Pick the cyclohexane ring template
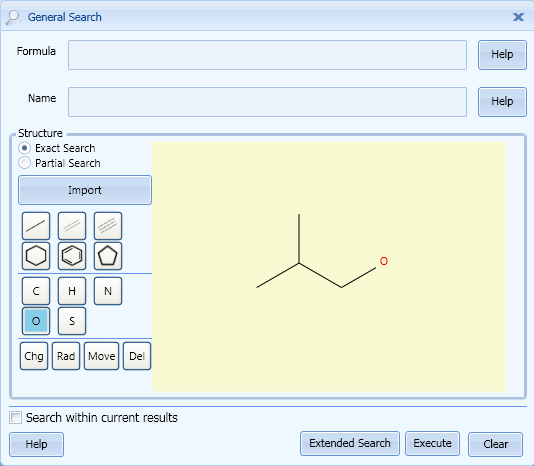This screenshot has height=466, width=534. click(x=36, y=256)
